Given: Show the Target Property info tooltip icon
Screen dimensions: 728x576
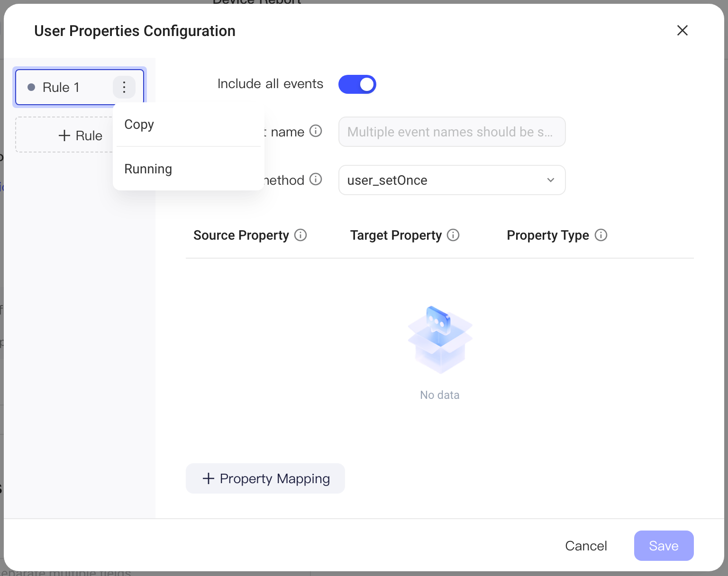Looking at the screenshot, I should pyautogui.click(x=453, y=235).
